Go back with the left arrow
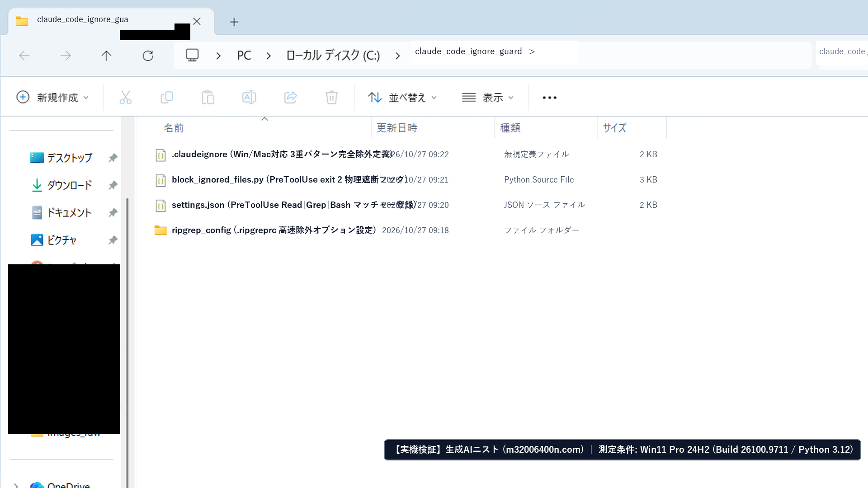 point(24,56)
